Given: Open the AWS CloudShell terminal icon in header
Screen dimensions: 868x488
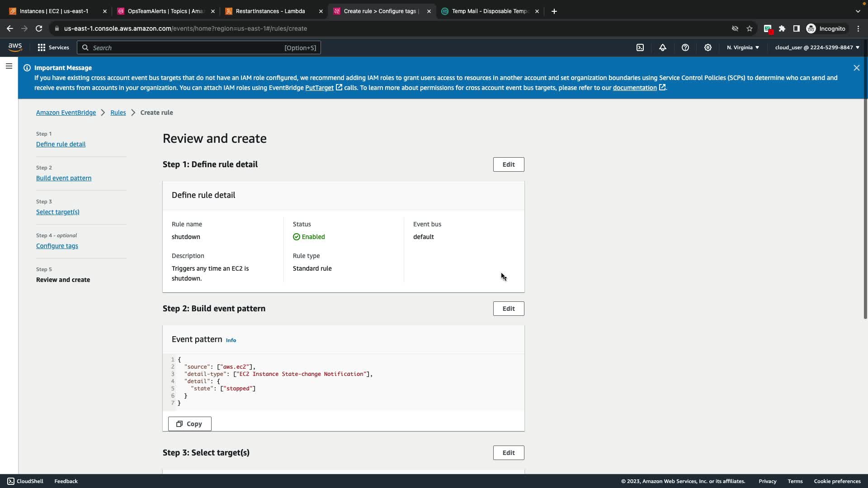Looking at the screenshot, I should point(640,47).
